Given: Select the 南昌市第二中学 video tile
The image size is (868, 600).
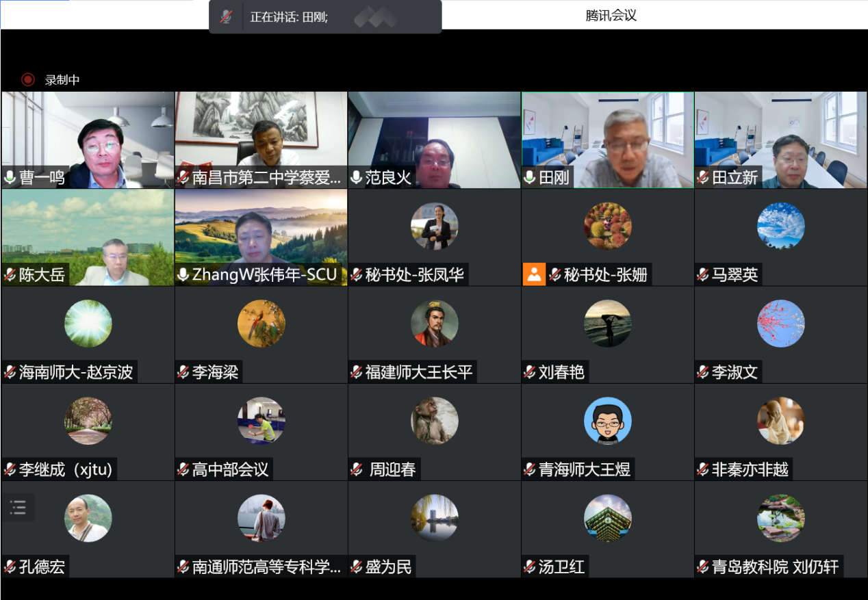Looking at the screenshot, I should 261,140.
